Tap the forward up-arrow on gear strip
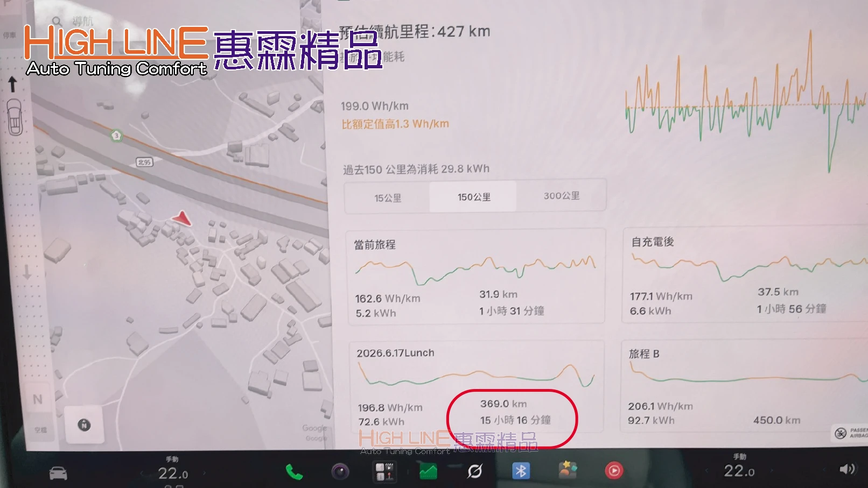Image resolution: width=868 pixels, height=488 pixels. (x=12, y=84)
